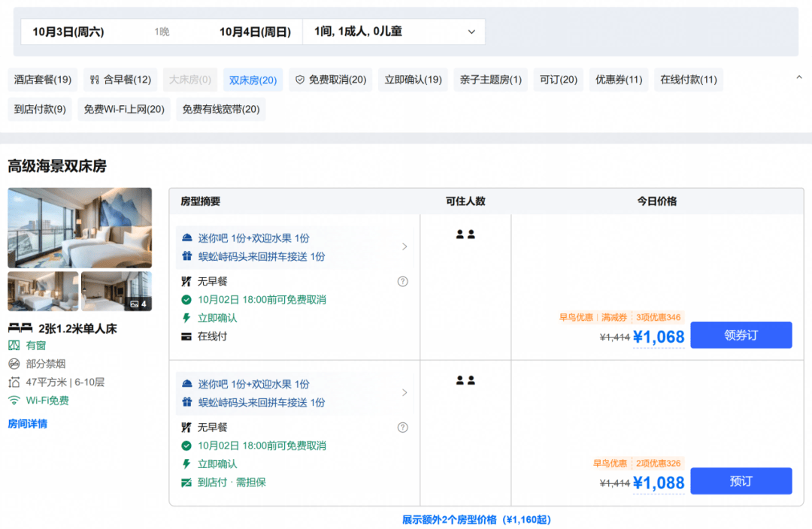The height and width of the screenshot is (529, 812).
Task: Click the service bell icon in ¥1,088 row
Action: [187, 384]
